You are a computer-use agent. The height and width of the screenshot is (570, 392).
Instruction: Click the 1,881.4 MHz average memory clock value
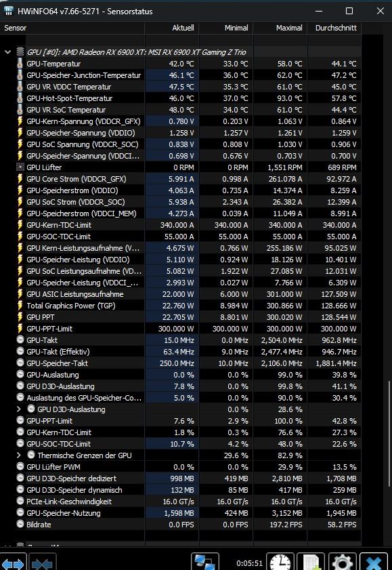coord(336,363)
